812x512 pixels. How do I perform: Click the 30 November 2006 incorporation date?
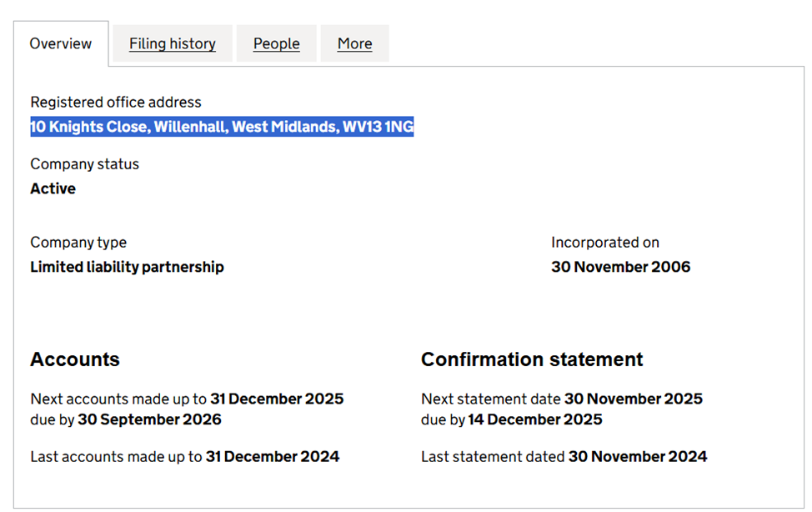(x=620, y=267)
